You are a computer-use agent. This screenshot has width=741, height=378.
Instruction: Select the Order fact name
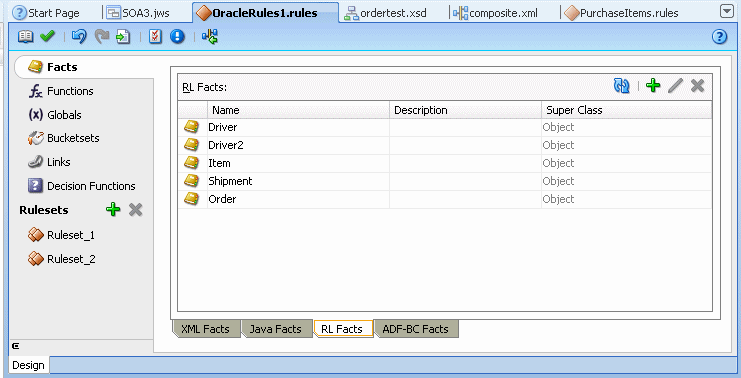222,199
